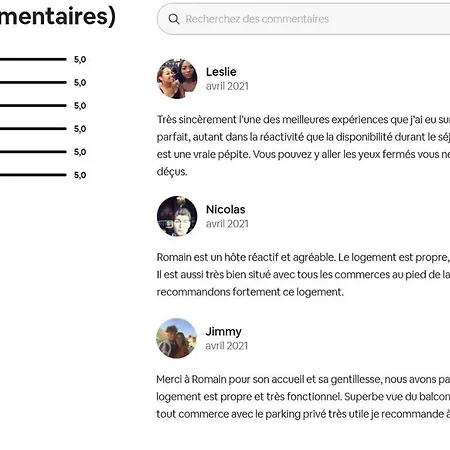The width and height of the screenshot is (450, 450).
Task: Click the last 5,0 rating bar
Action: pyautogui.click(x=33, y=175)
